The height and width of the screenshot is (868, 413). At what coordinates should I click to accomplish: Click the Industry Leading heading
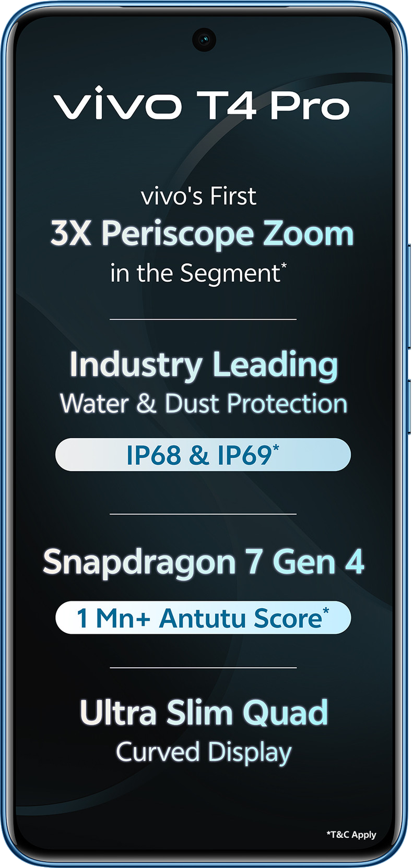[204, 365]
